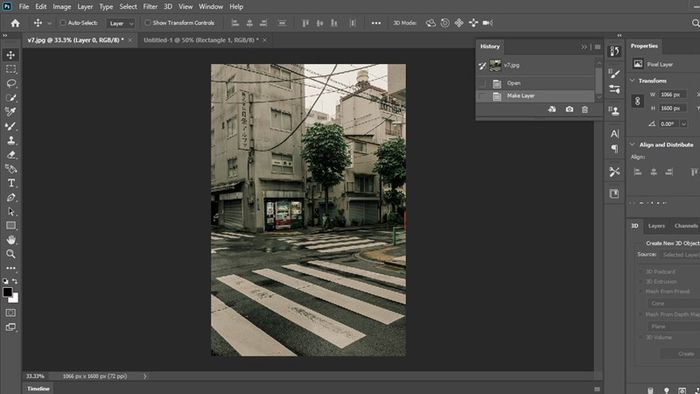
Task: Select the Clone Stamp tool
Action: pos(11,141)
